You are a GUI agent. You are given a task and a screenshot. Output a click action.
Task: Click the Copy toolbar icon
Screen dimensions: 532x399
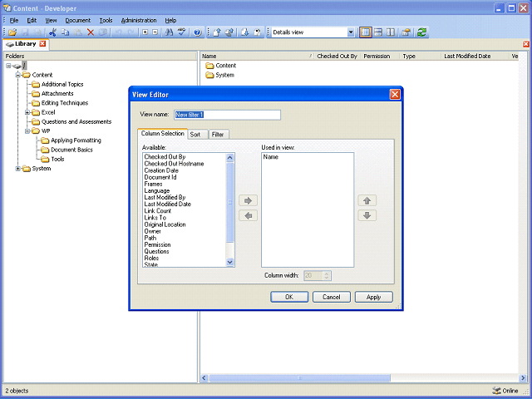coord(65,32)
